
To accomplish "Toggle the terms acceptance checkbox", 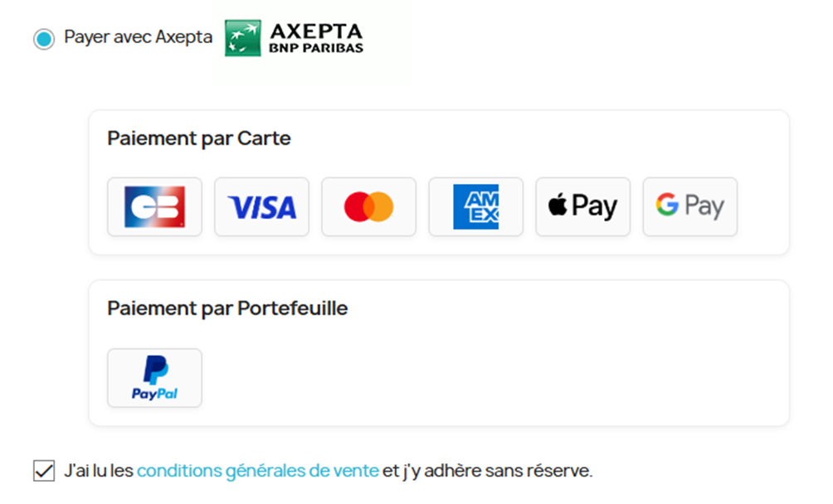I will coord(44,471).
